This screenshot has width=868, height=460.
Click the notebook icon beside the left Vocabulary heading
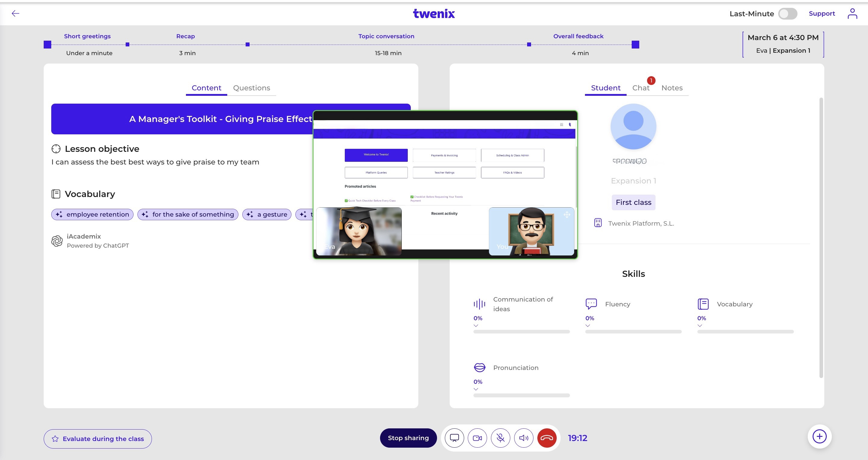56,194
